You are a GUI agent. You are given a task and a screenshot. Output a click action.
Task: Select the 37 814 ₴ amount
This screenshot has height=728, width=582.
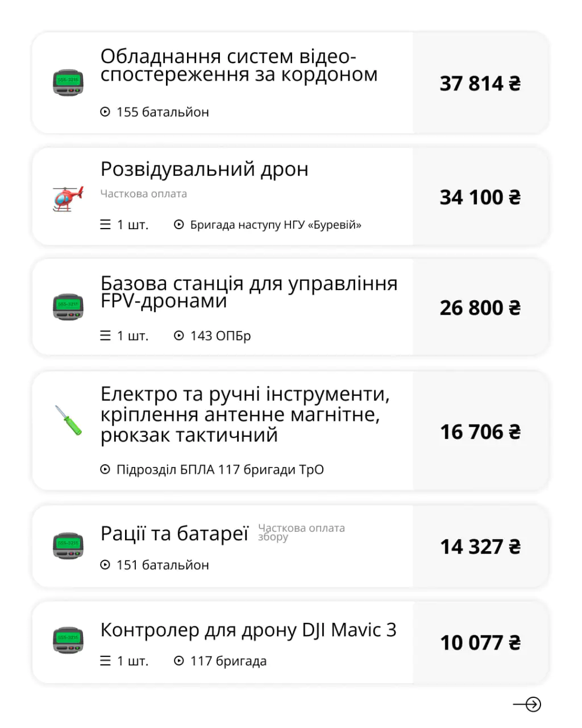coord(480,84)
